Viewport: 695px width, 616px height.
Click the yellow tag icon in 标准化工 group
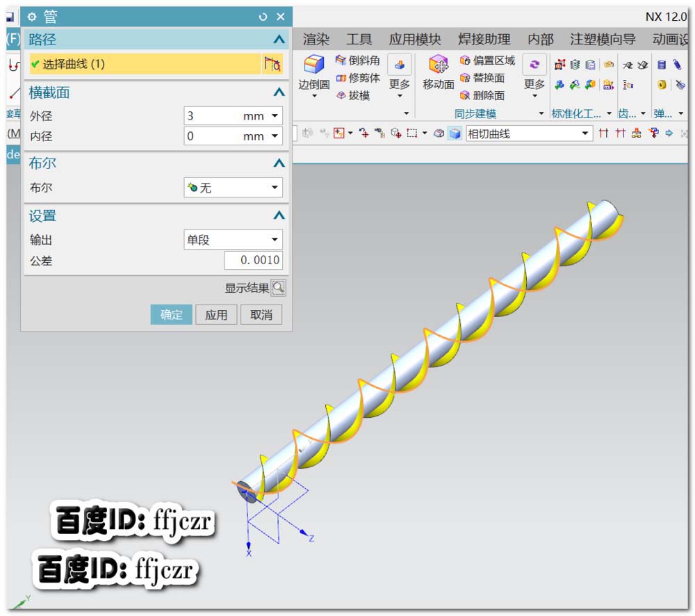point(609,65)
